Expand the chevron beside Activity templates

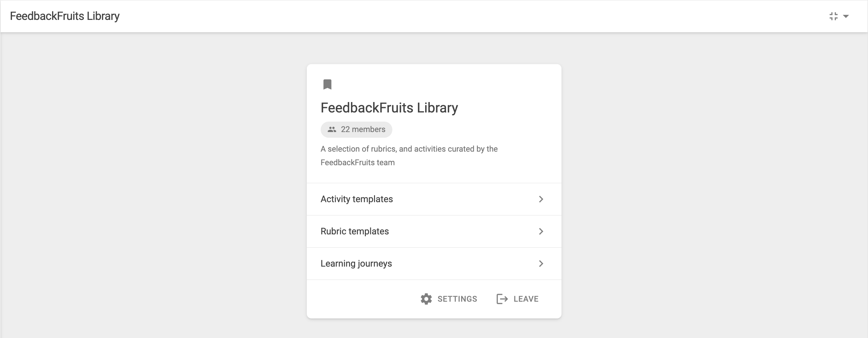[541, 199]
